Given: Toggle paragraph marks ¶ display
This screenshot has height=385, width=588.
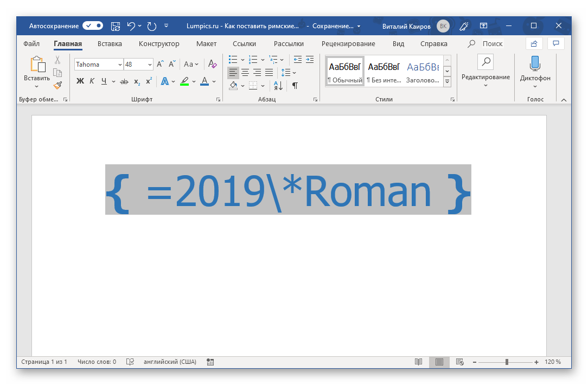Looking at the screenshot, I should point(295,86).
